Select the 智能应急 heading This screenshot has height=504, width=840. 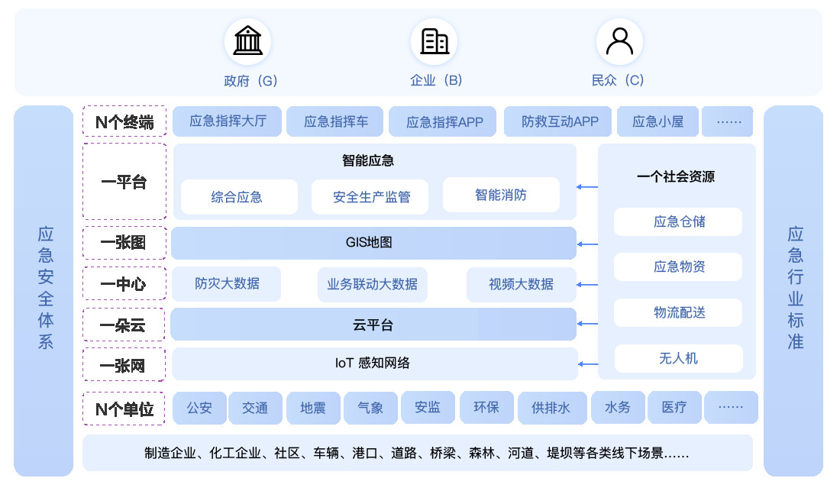(x=368, y=160)
